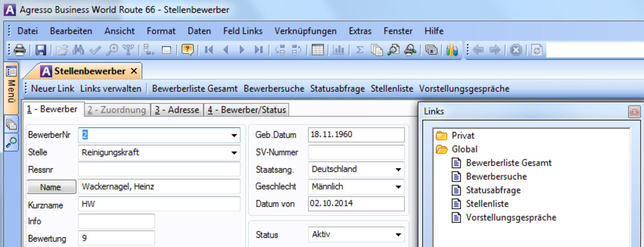Viewport: 644px width, 247px height.
Task: Click the magnifier zoom-in toolbar icon
Action: [x=112, y=50]
